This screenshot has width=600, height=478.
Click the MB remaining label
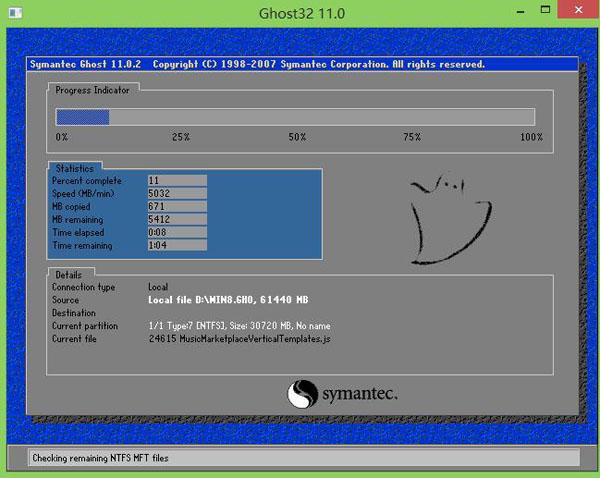[78, 220]
